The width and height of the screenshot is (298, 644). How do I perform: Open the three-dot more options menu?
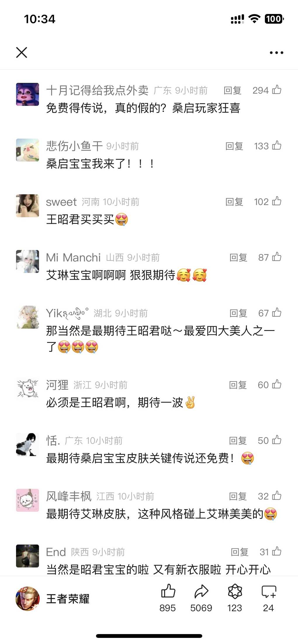point(276,53)
